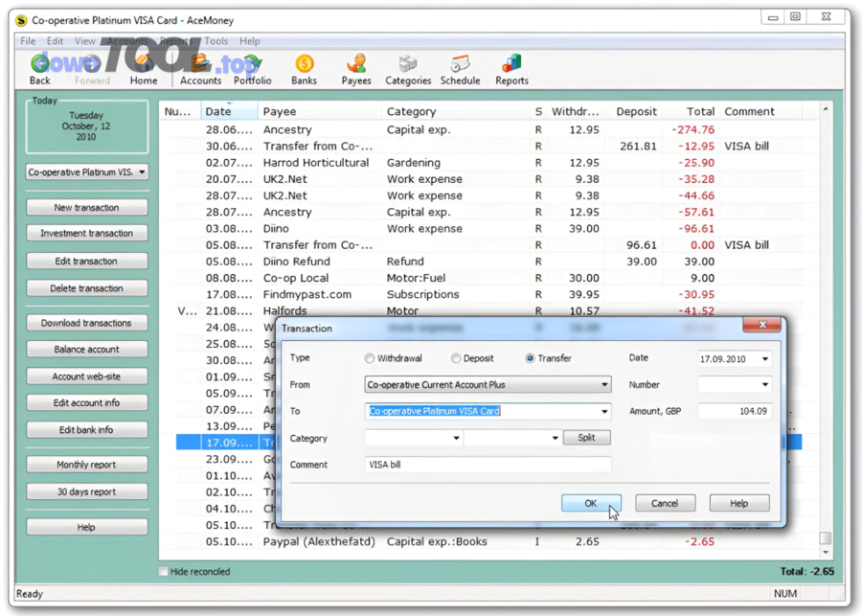This screenshot has height=616, width=862.
Task: Open the View menu
Action: (84, 41)
